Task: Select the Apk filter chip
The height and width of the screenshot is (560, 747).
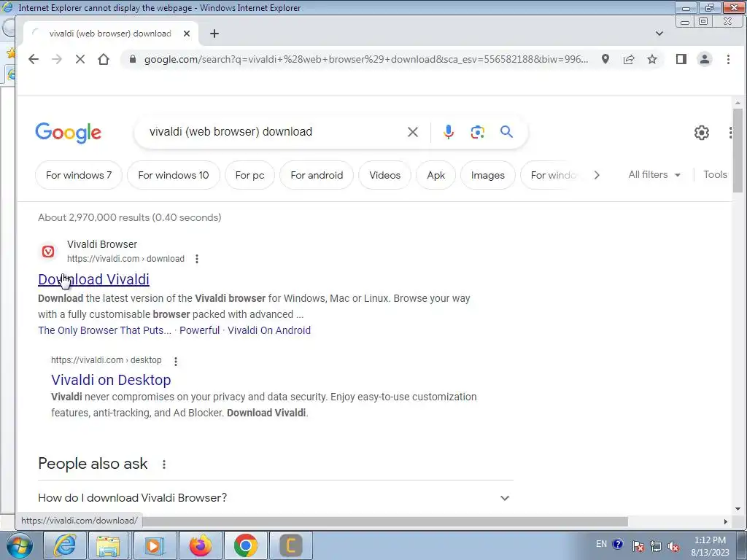Action: (436, 175)
